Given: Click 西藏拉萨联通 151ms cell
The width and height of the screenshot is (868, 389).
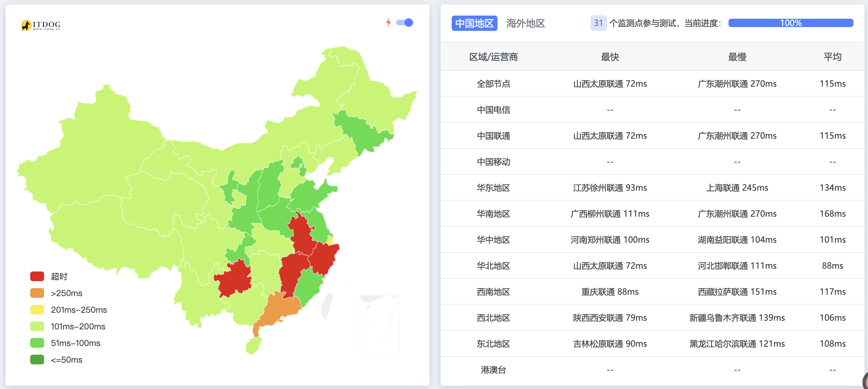Looking at the screenshot, I should tap(737, 292).
